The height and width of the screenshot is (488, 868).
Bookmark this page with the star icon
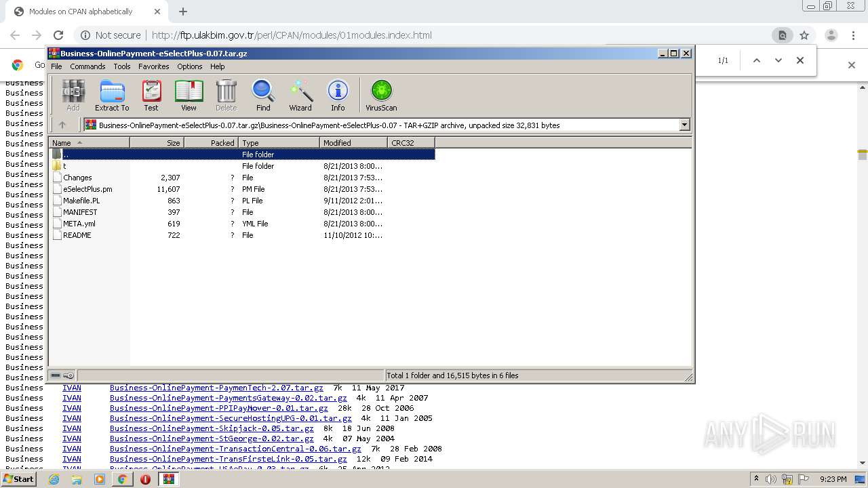(804, 35)
